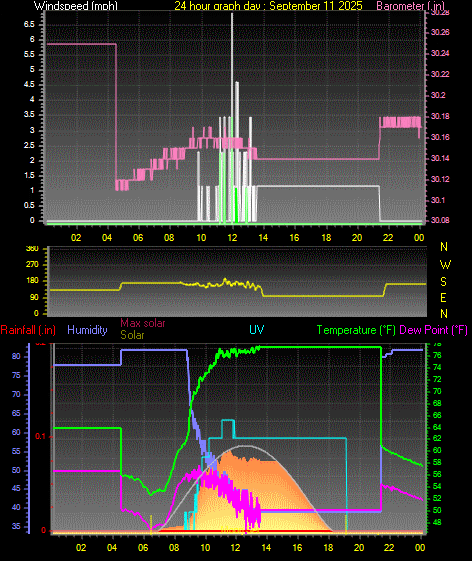Click the 'E' compass label beside direction graph
Screen dimensions: 472x561
443,298
